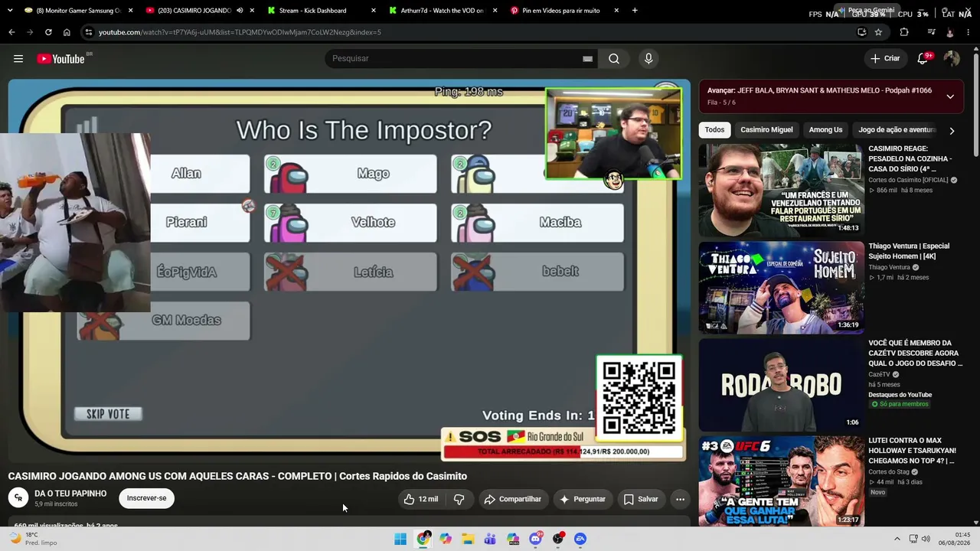Image resolution: width=980 pixels, height=551 pixels.
Task: Open the account avatar menu
Action: [x=952, y=59]
